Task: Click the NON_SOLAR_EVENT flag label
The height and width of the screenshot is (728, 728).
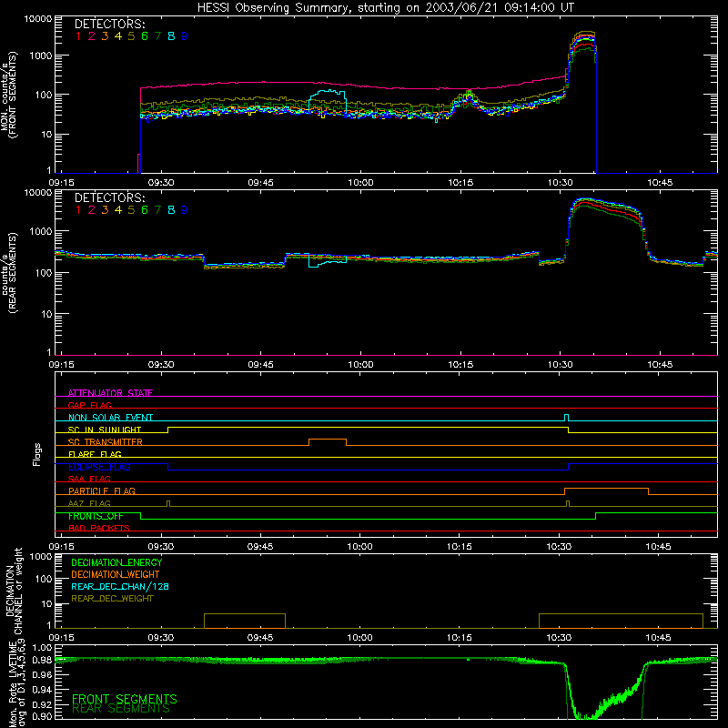Action: (110, 418)
